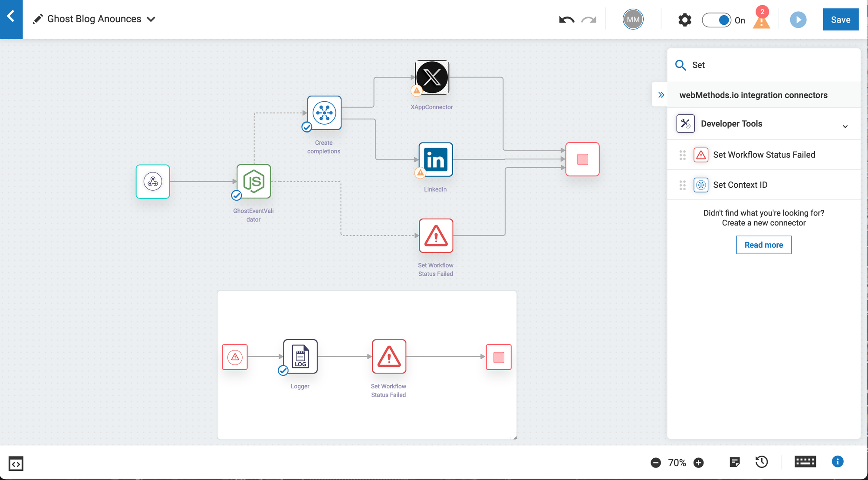Select the Logger node
The image size is (868, 480).
300,357
